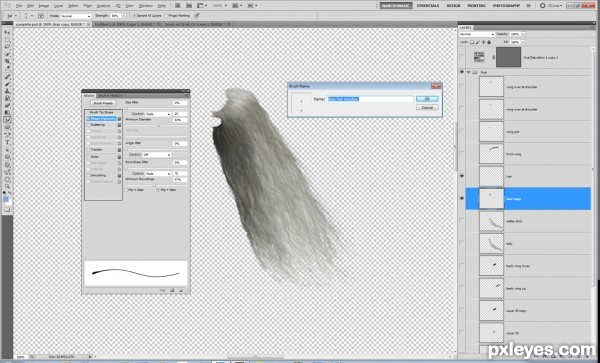Image resolution: width=600 pixels, height=363 pixels.
Task: Toggle Quick Mask mode icon in toolbox
Action: point(7,210)
